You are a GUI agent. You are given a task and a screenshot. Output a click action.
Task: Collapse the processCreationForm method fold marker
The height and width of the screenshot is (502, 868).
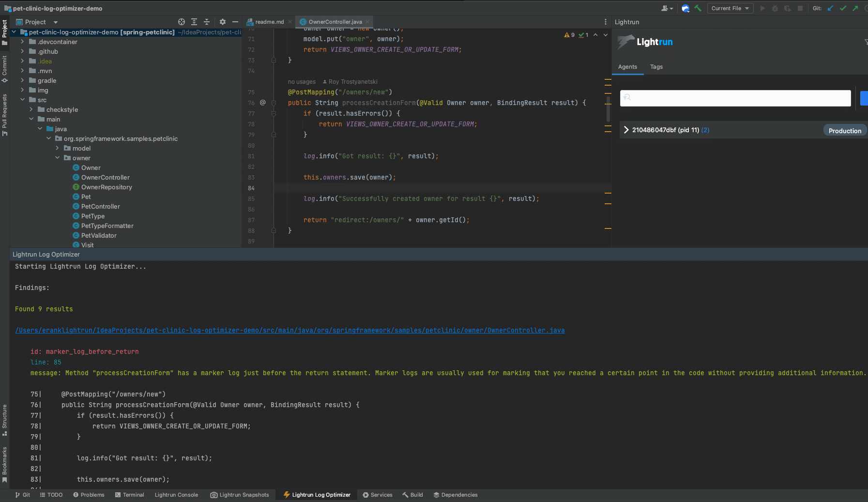pyautogui.click(x=274, y=103)
